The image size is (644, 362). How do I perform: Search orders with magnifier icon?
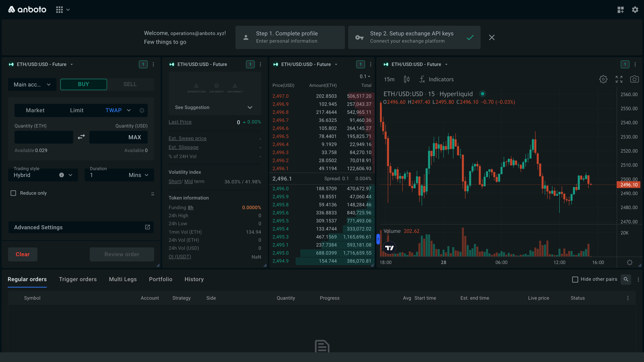click(626, 279)
